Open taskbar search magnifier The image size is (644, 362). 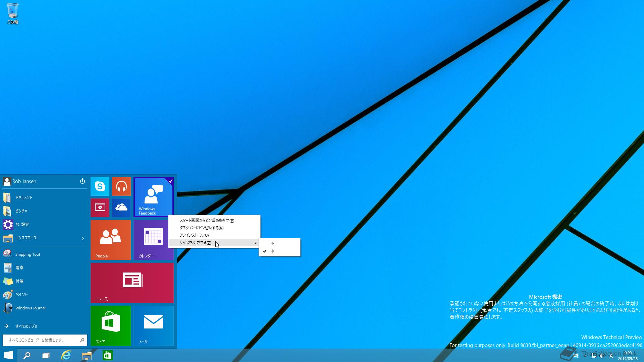[x=27, y=355]
